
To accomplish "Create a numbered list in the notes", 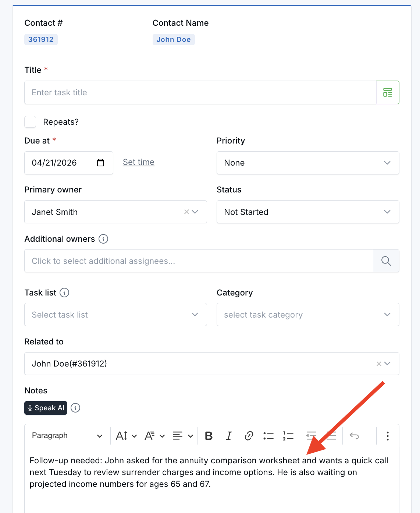I will pyautogui.click(x=288, y=435).
